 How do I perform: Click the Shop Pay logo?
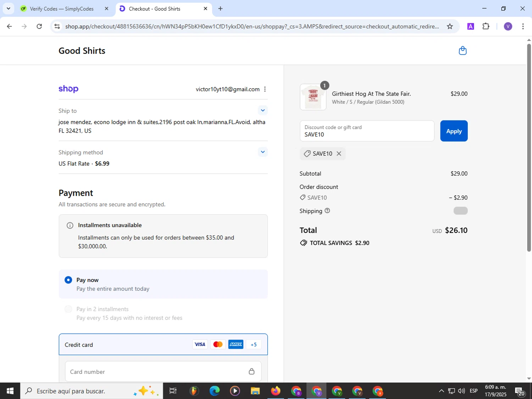coord(68,89)
